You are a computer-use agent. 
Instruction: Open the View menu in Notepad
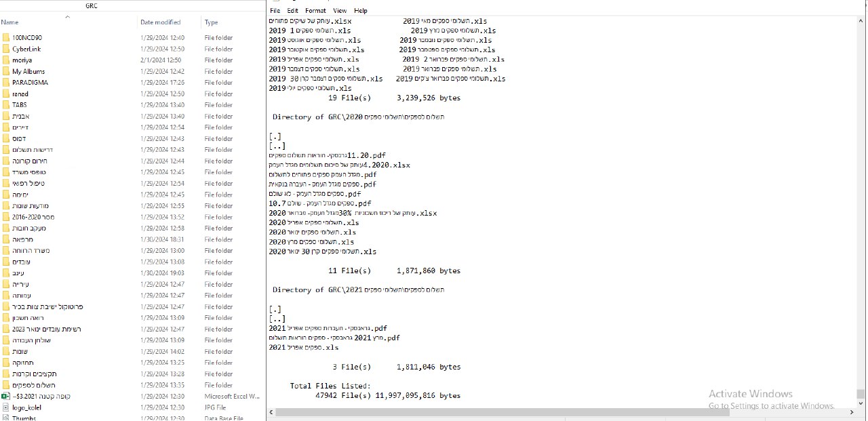click(340, 11)
